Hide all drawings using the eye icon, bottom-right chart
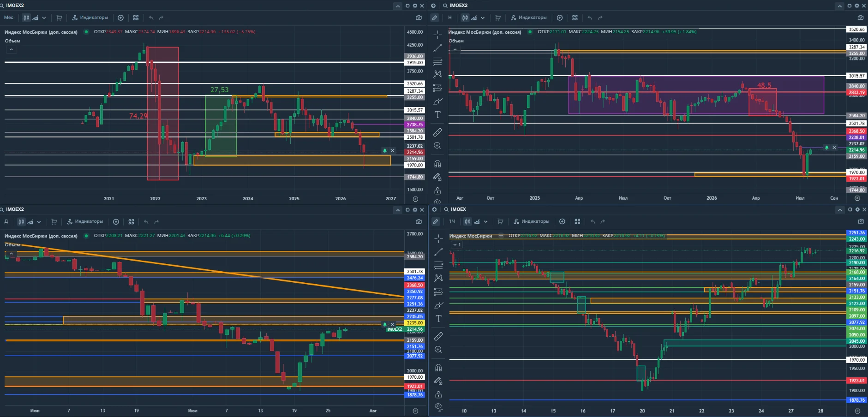This screenshot has width=868, height=417. point(438,407)
